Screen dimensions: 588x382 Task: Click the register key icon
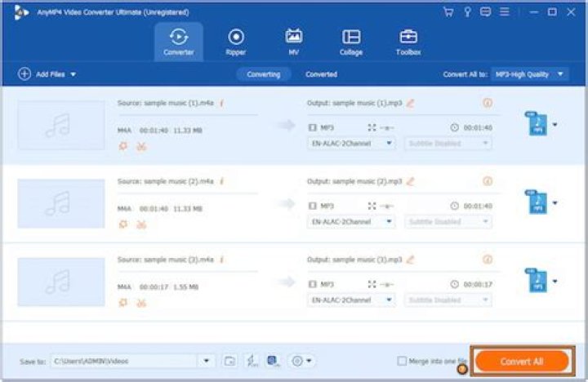coord(467,12)
